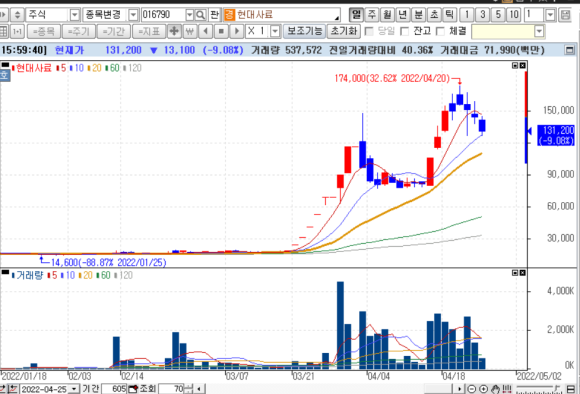Step chart replay forward with right arrow
Viewport: 580px width, 394px height.
pos(237,31)
